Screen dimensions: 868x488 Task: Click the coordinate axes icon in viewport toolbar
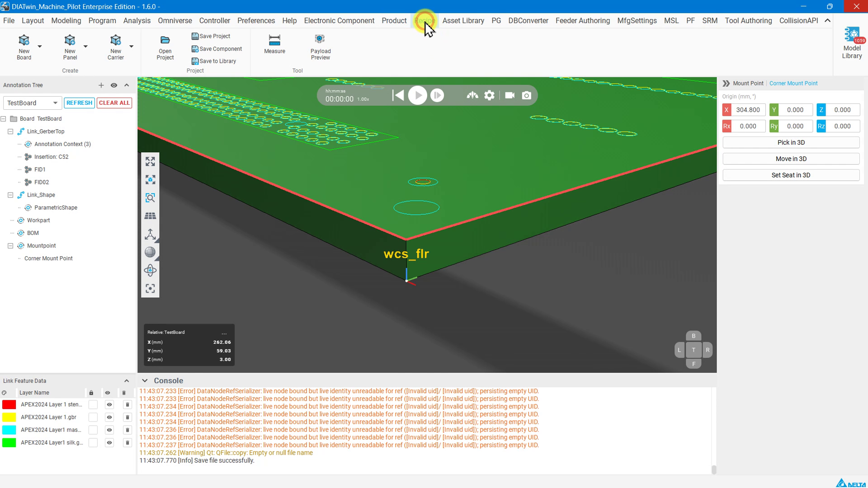pyautogui.click(x=150, y=234)
